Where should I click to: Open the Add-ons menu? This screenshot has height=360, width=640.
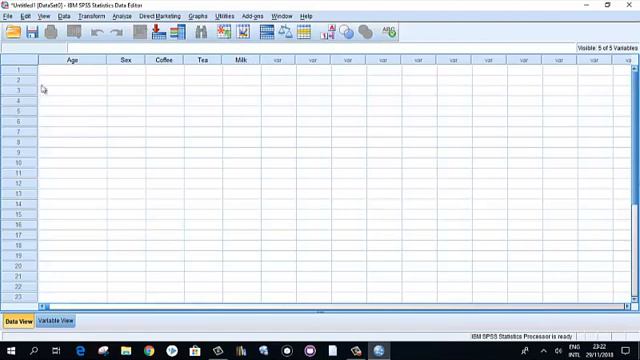253,16
